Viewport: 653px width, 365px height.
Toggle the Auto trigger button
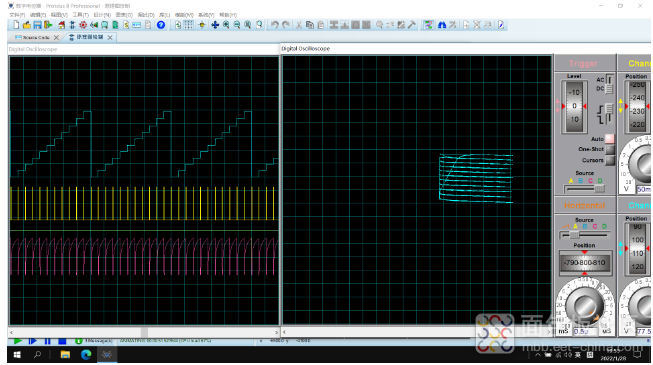(609, 139)
